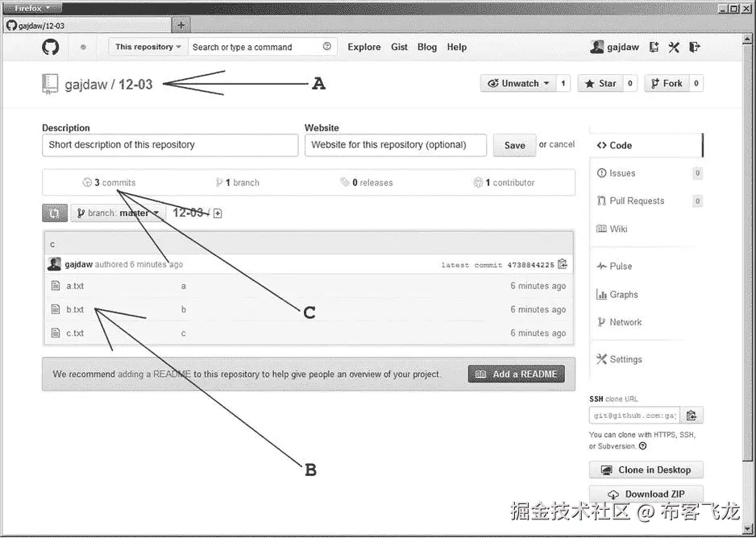756x538 pixels.
Task: Open new tab plus button
Action: coord(181,25)
